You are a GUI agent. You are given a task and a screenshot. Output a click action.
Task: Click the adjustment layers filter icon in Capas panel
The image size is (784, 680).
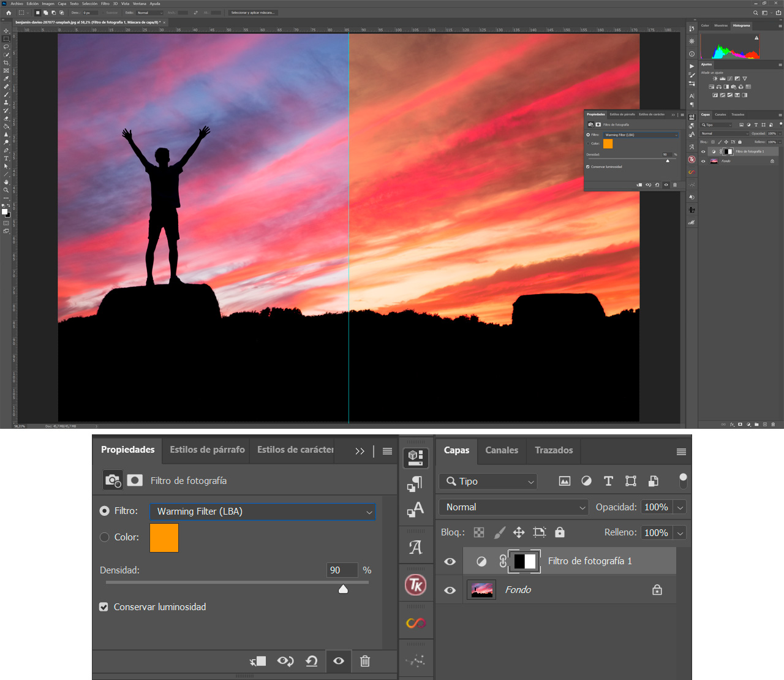point(586,482)
